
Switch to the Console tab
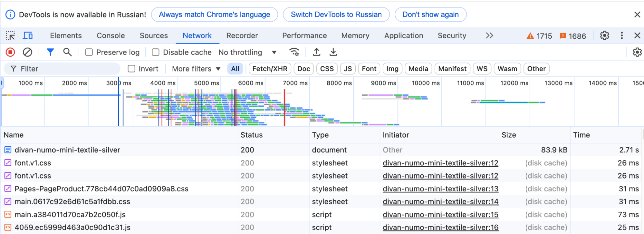[x=111, y=35]
